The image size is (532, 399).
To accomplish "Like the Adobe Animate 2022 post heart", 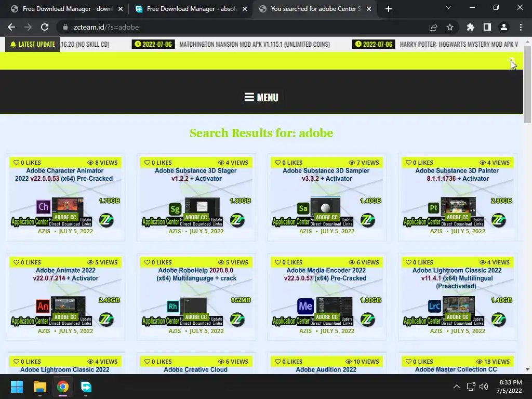I will click(16, 262).
